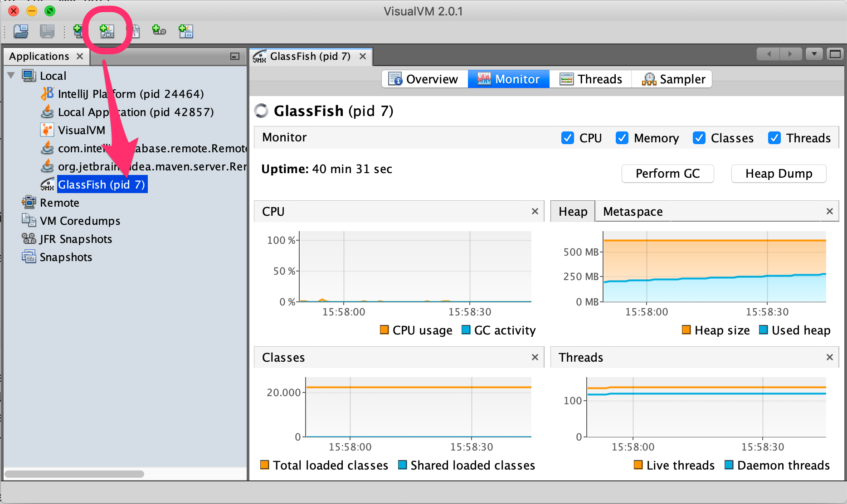Click the JFR Snapshots node icon

tap(29, 239)
